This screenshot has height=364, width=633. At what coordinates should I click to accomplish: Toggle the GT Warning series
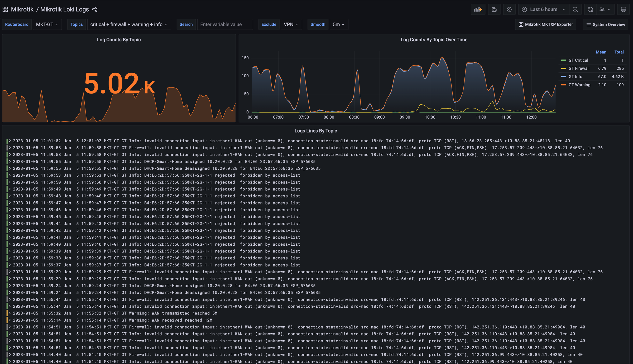coord(579,85)
